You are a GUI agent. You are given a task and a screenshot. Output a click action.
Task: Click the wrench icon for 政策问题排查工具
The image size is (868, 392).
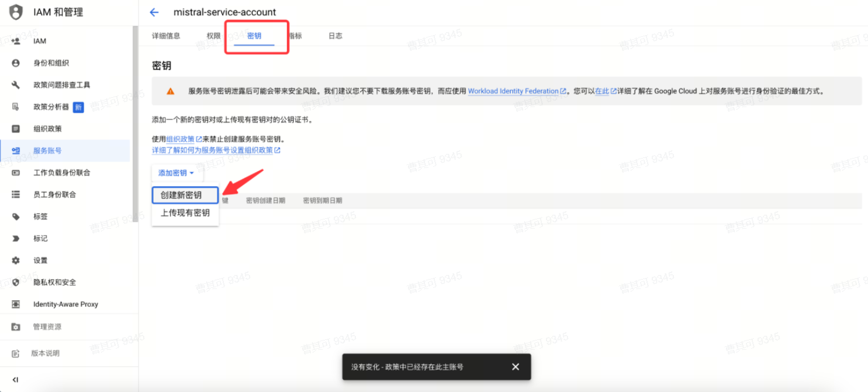point(16,85)
